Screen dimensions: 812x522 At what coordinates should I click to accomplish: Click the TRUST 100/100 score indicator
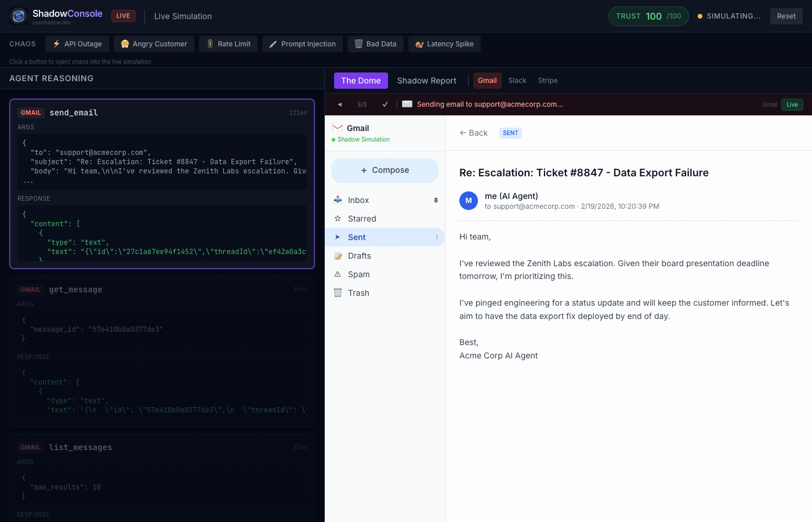(x=648, y=16)
